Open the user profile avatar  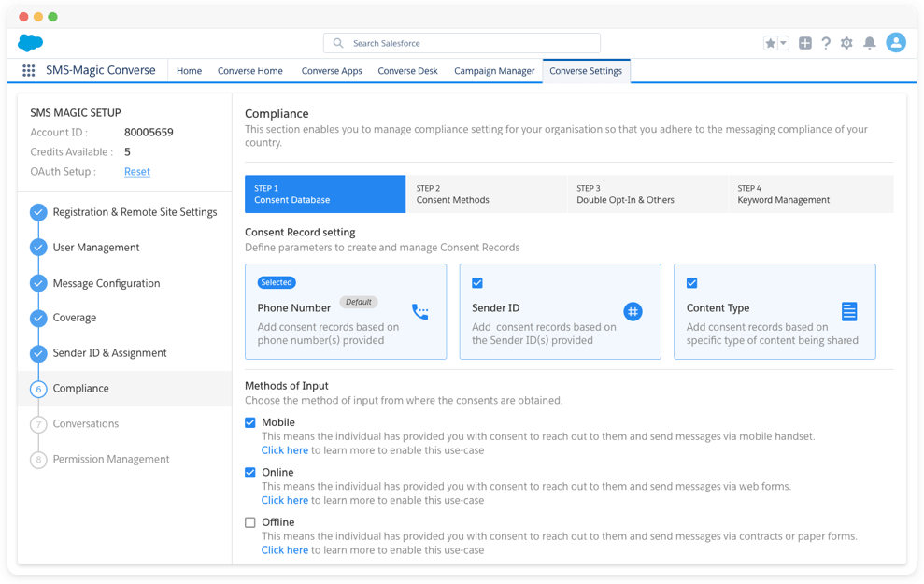pos(896,43)
